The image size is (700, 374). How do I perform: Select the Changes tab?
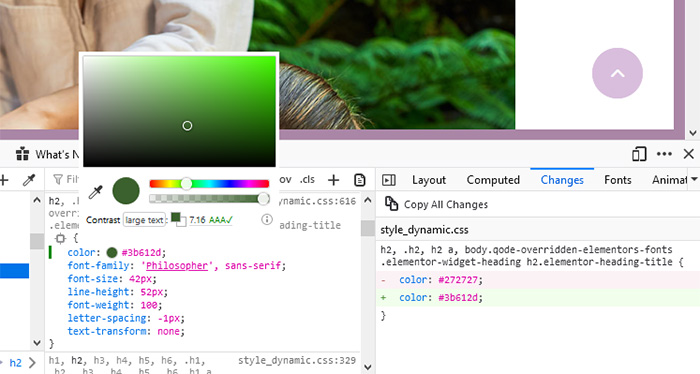[x=562, y=180]
